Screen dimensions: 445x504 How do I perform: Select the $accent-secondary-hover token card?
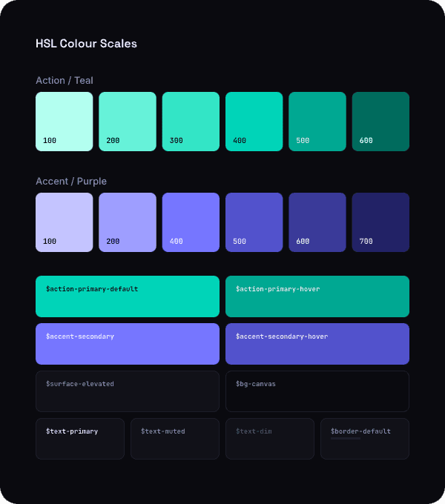pyautogui.click(x=317, y=344)
